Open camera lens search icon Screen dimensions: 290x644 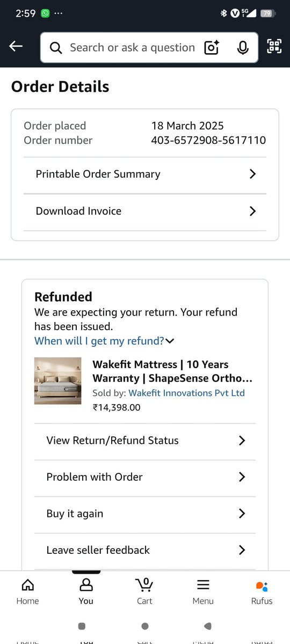coord(212,48)
